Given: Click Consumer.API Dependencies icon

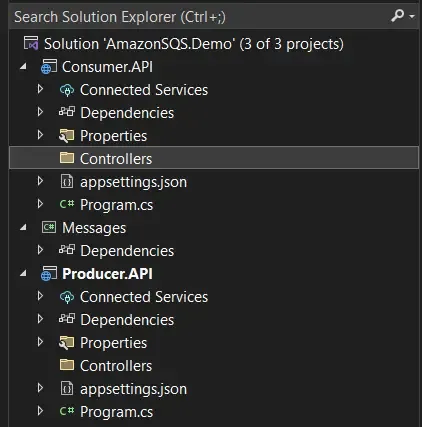Looking at the screenshot, I should (67, 111).
